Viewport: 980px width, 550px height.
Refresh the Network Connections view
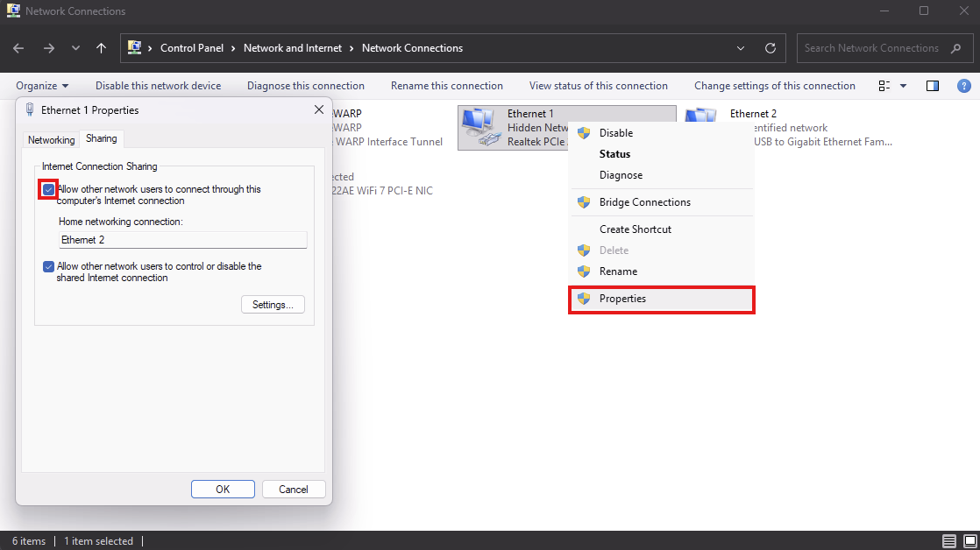pos(771,48)
